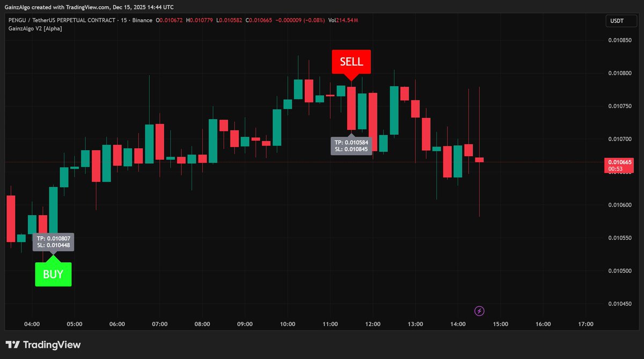Click the red SELL signal marker
The image size is (644, 359).
click(352, 62)
